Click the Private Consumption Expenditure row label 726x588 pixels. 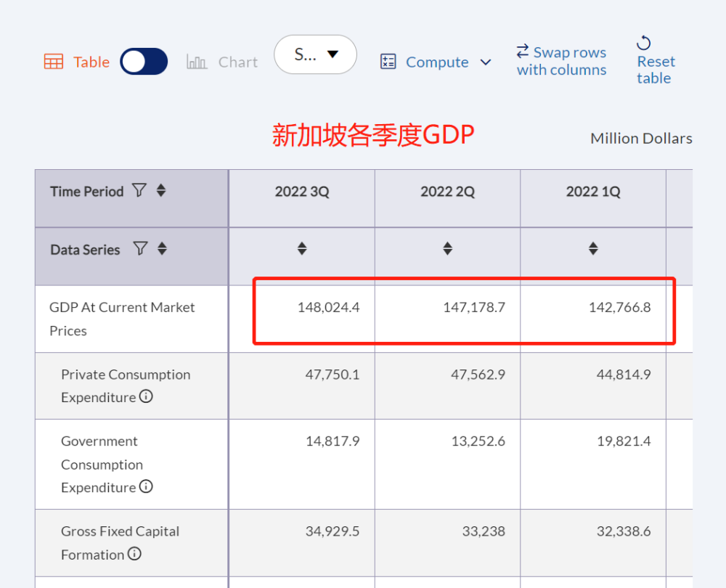(126, 385)
